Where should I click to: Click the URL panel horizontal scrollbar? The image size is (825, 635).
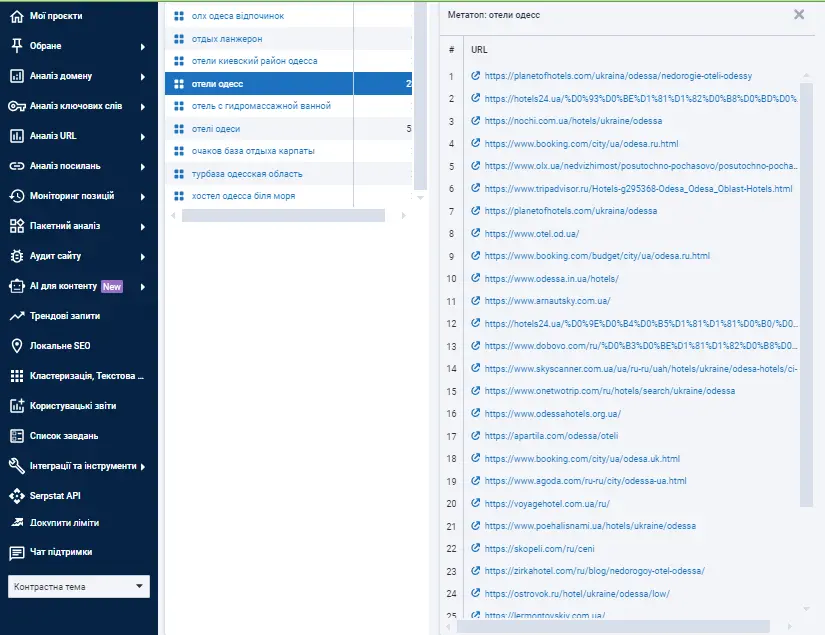coord(613,626)
